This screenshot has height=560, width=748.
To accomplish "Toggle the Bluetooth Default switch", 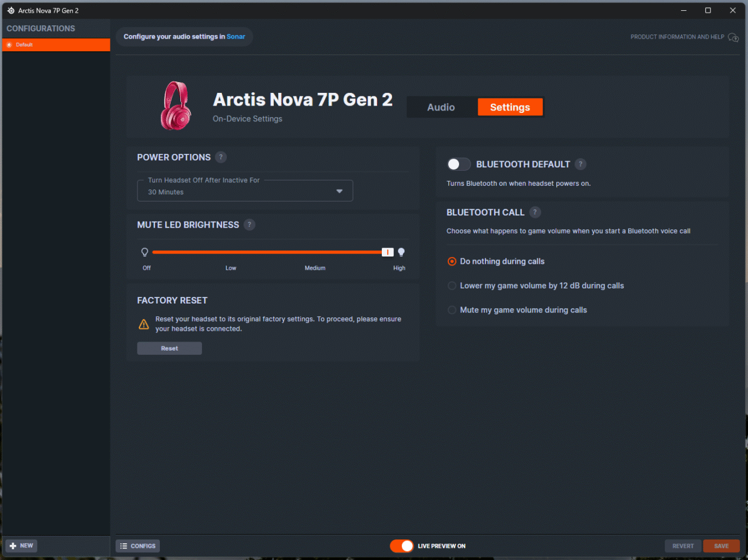I will coord(458,164).
